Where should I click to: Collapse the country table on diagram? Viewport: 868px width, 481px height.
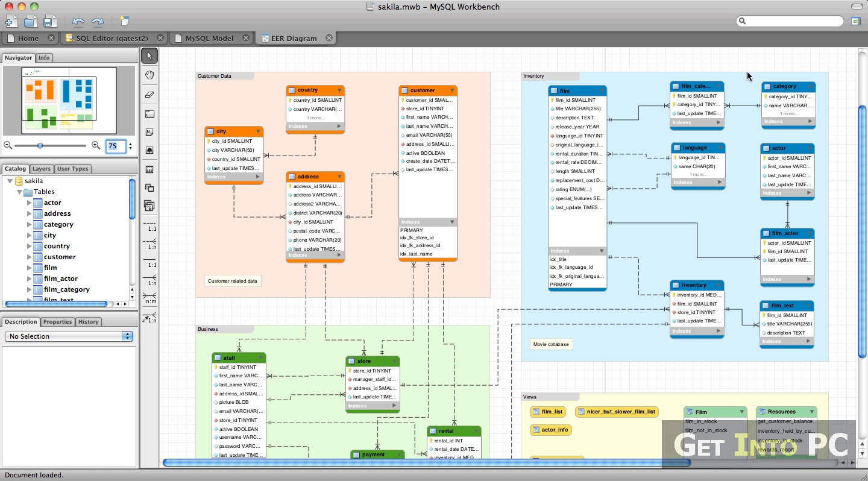(x=340, y=90)
